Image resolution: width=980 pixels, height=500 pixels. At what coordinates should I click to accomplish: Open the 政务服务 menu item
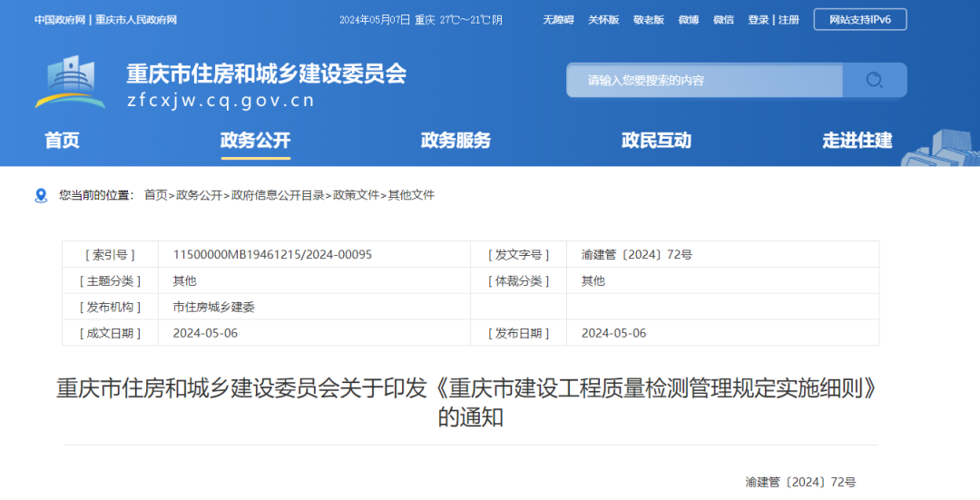pyautogui.click(x=456, y=140)
